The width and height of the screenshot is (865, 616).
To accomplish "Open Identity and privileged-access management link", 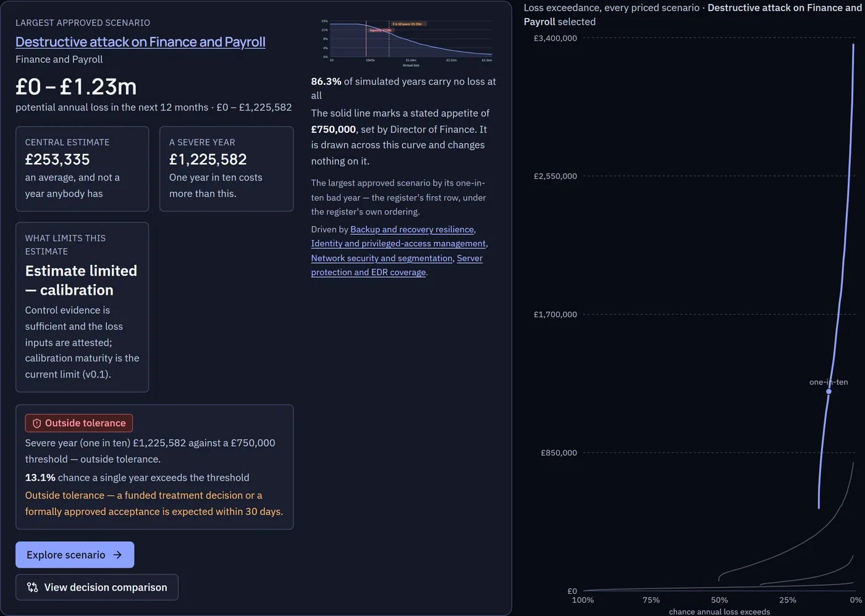I will pyautogui.click(x=399, y=243).
